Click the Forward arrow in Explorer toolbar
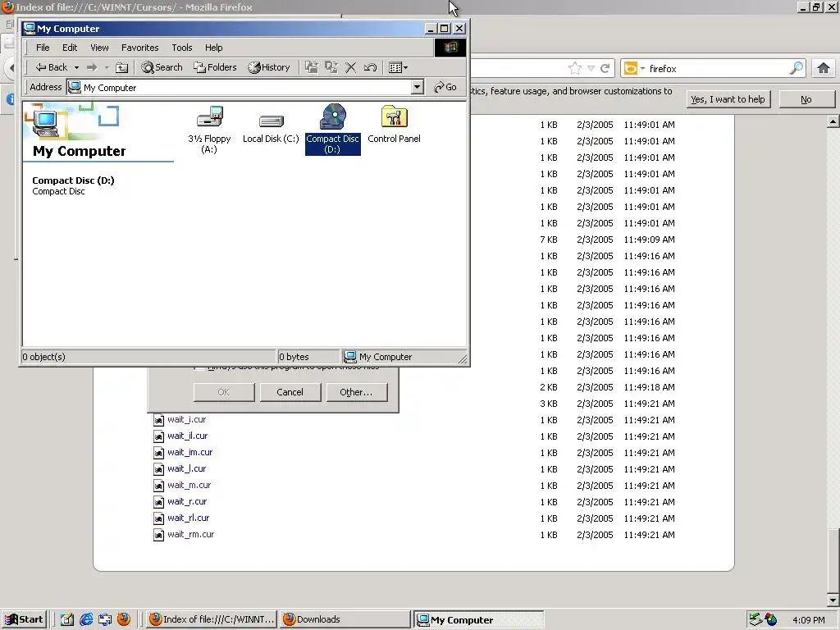This screenshot has height=630, width=840. 92,67
